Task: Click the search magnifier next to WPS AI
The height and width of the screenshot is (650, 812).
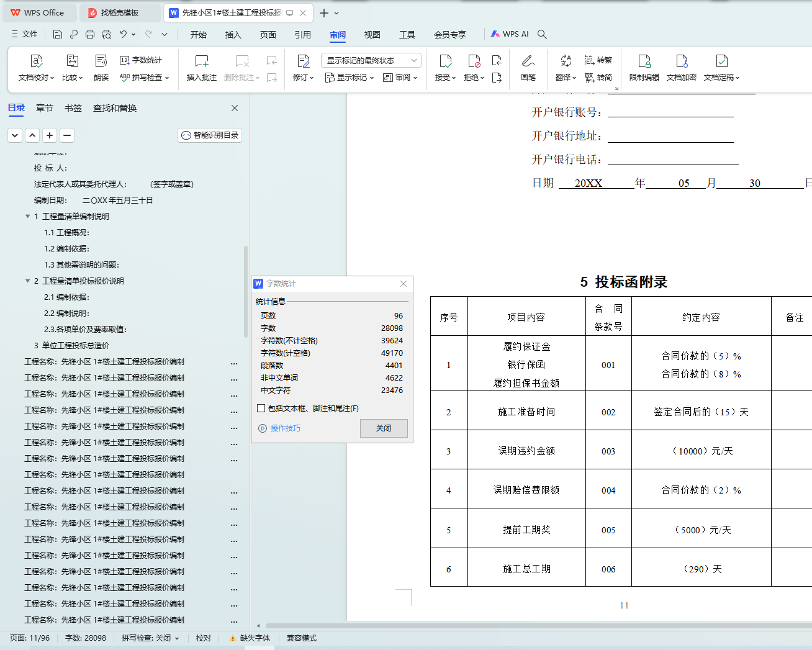Action: click(x=542, y=34)
